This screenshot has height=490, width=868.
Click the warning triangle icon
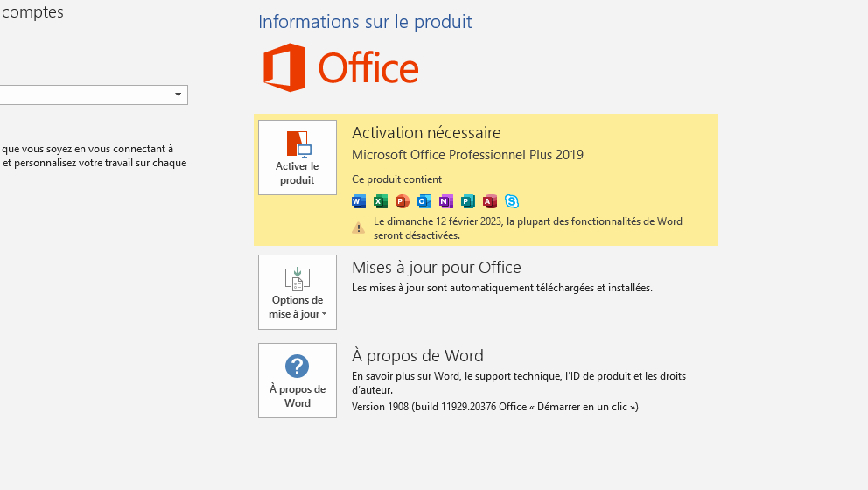tap(358, 227)
